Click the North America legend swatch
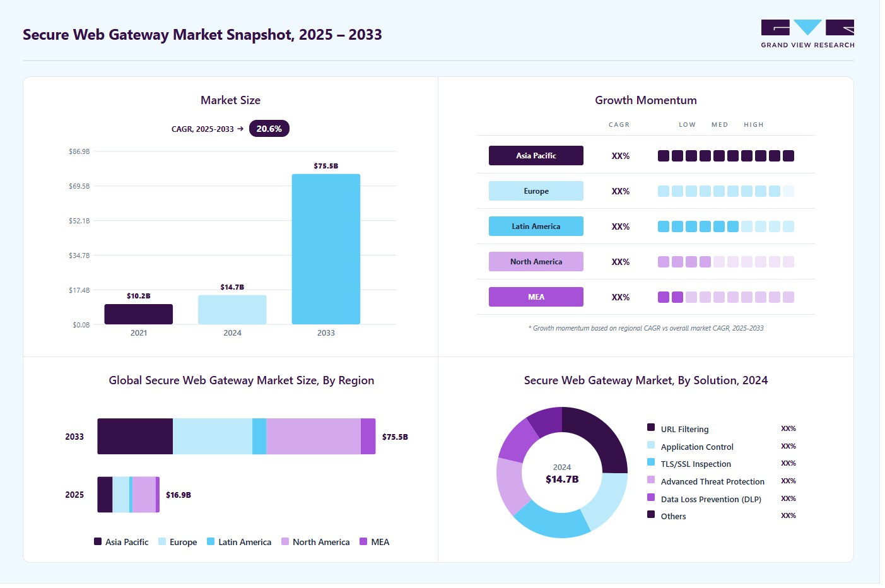 (285, 541)
